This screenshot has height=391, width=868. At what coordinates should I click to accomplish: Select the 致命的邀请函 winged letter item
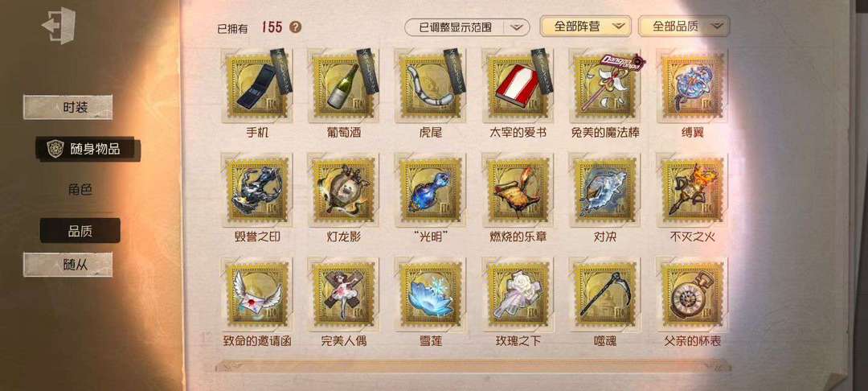click(x=257, y=294)
